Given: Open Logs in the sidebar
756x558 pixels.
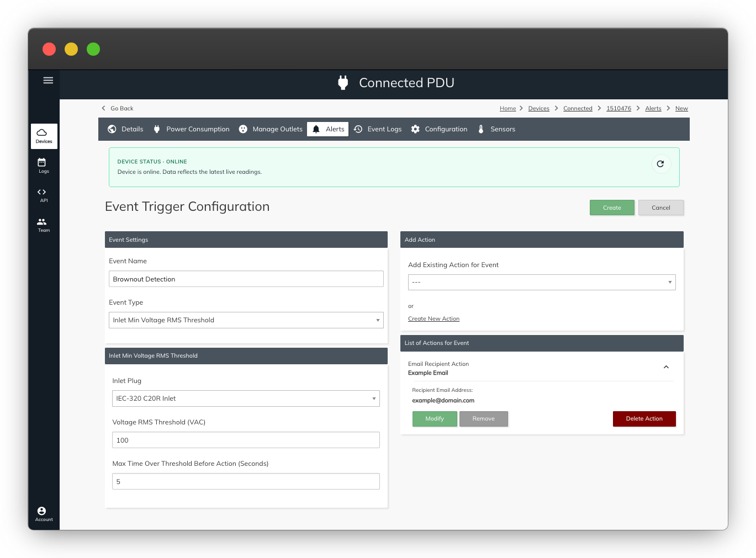Looking at the screenshot, I should (44, 166).
